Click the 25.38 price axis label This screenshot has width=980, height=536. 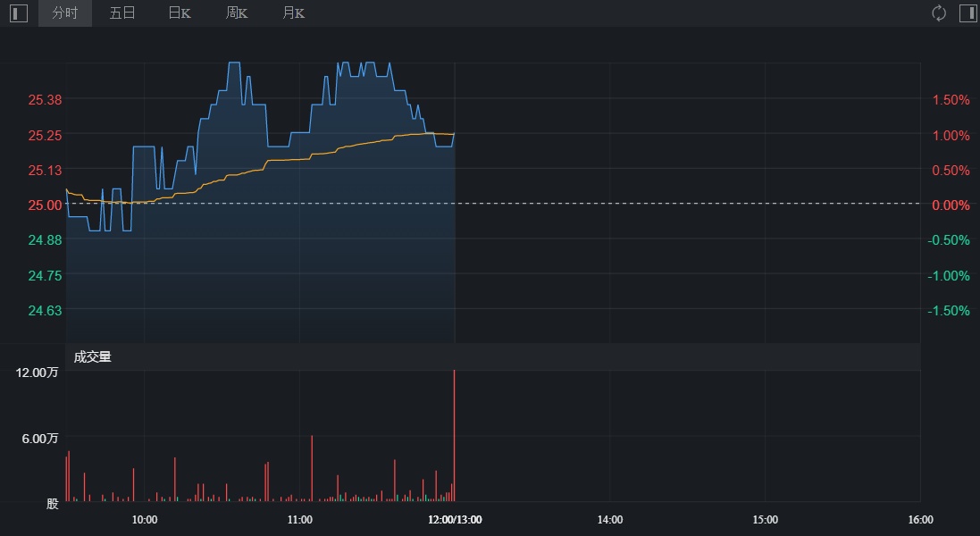click(45, 99)
